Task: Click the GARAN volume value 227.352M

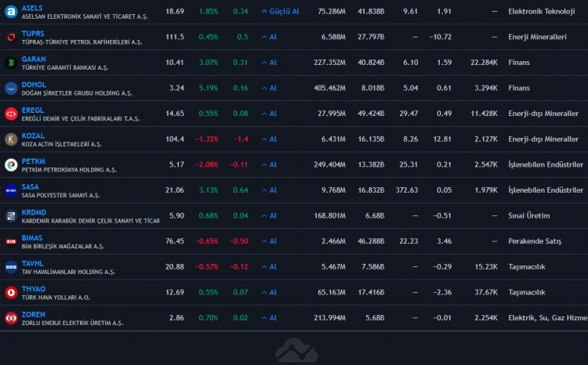Action: point(329,63)
